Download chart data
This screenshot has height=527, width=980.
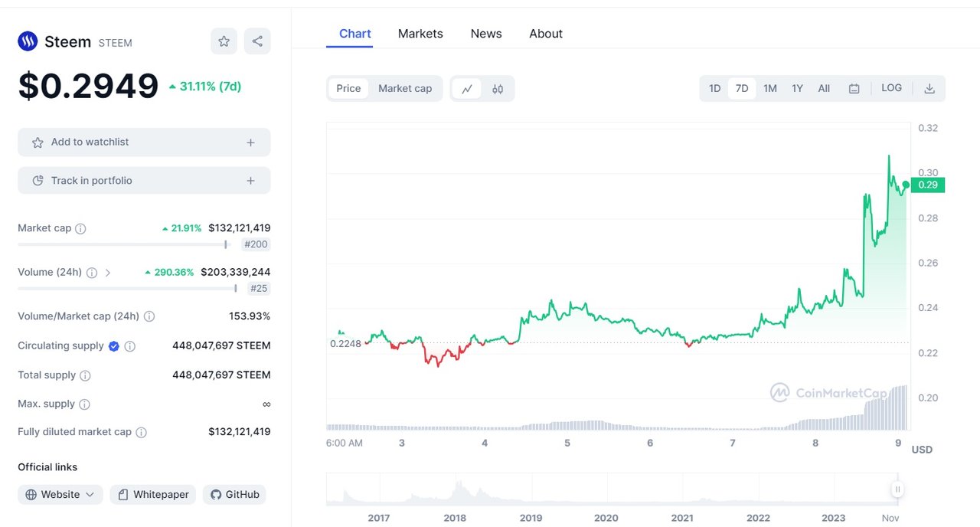coord(929,89)
